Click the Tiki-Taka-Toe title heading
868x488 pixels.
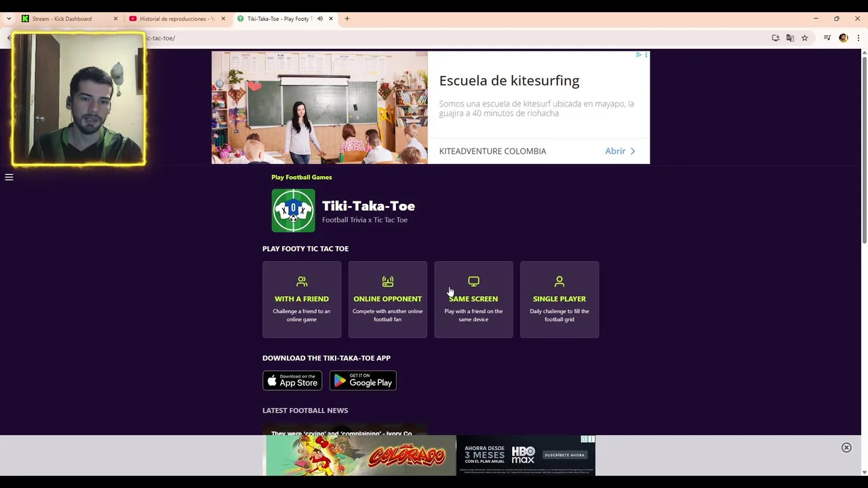click(x=368, y=206)
